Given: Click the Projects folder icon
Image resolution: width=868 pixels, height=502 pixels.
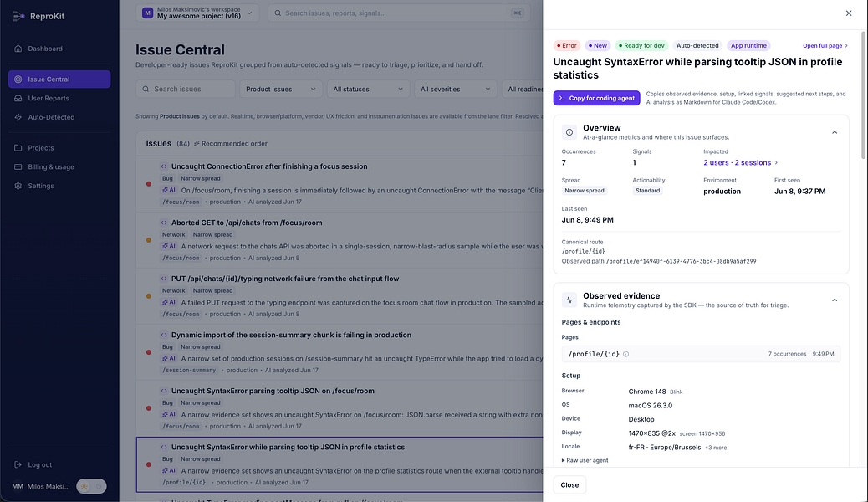Looking at the screenshot, I should click(x=18, y=148).
